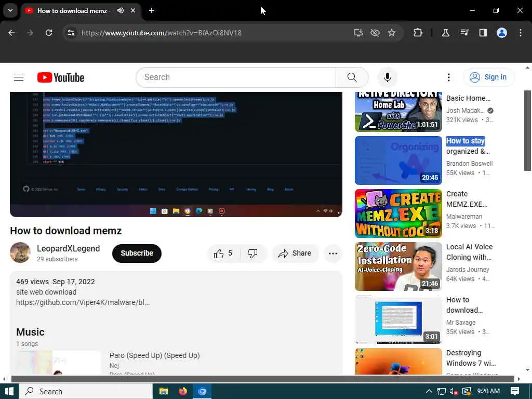
Task: Search with your voice microphone
Action: [x=387, y=77]
